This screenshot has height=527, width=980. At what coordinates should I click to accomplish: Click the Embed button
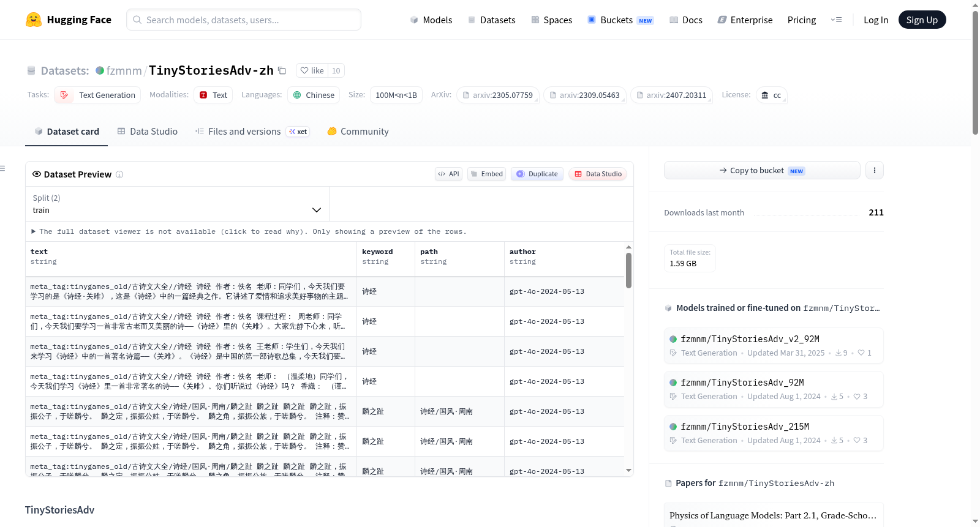(487, 174)
